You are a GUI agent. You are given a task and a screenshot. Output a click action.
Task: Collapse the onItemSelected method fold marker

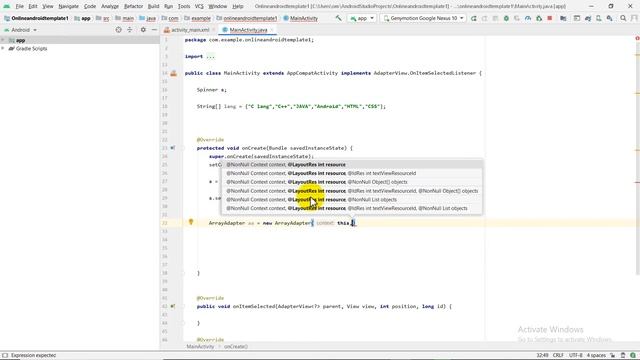[183, 306]
